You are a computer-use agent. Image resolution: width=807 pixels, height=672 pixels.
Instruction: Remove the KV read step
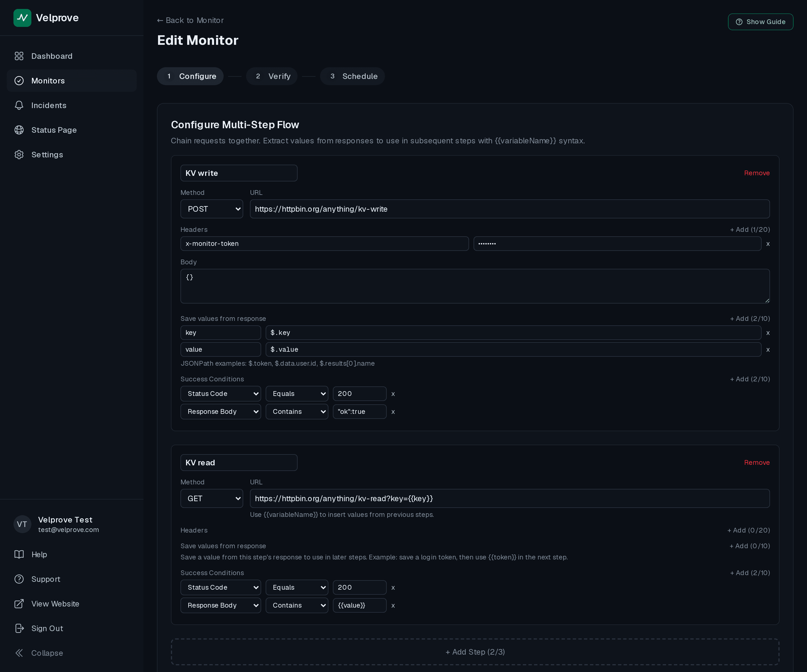pos(757,462)
